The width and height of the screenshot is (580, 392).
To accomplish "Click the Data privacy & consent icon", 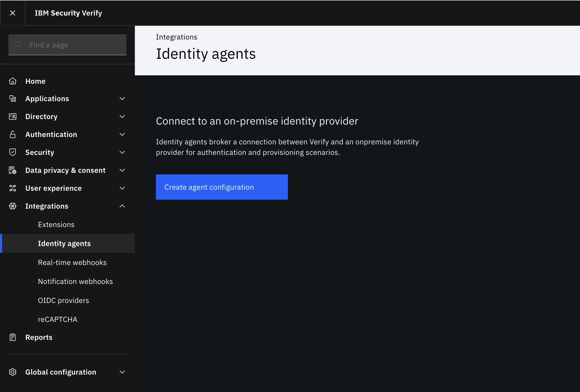I will coord(13,170).
